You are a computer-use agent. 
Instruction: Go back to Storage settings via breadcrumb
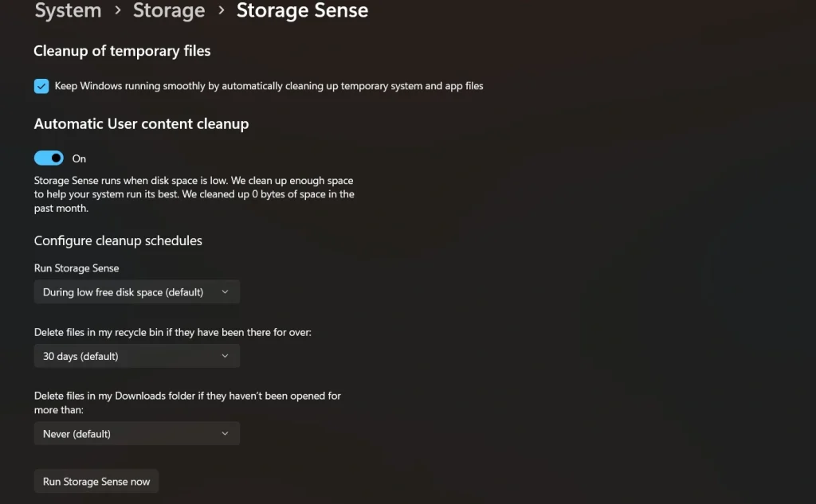click(169, 11)
